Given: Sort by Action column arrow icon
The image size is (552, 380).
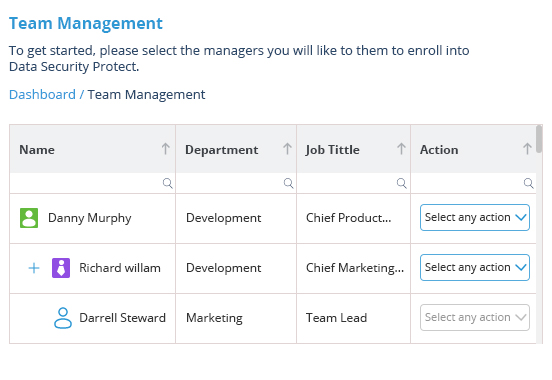Looking at the screenshot, I should pos(527,149).
